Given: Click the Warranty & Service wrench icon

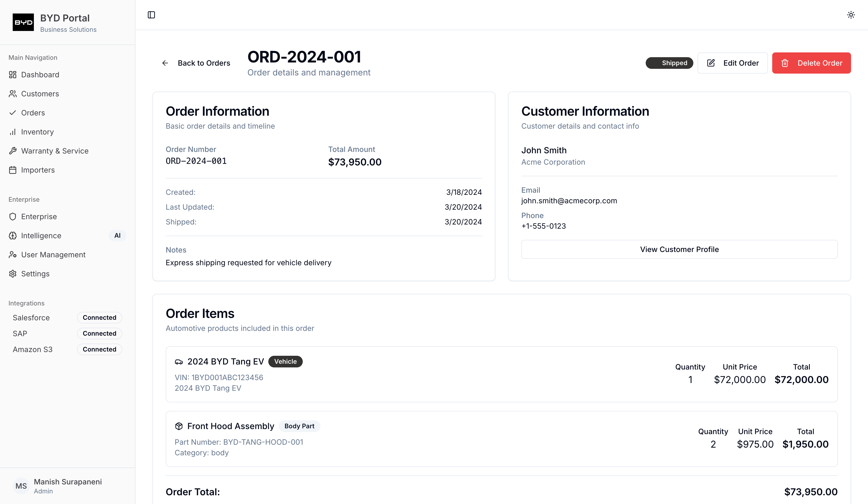Looking at the screenshot, I should click(13, 151).
